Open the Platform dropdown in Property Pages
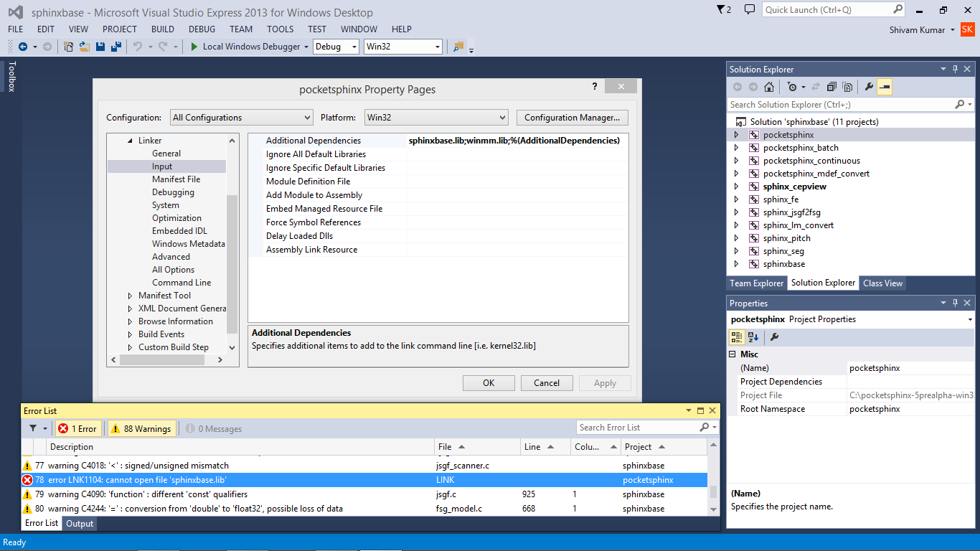This screenshot has height=551, width=980. [x=436, y=118]
